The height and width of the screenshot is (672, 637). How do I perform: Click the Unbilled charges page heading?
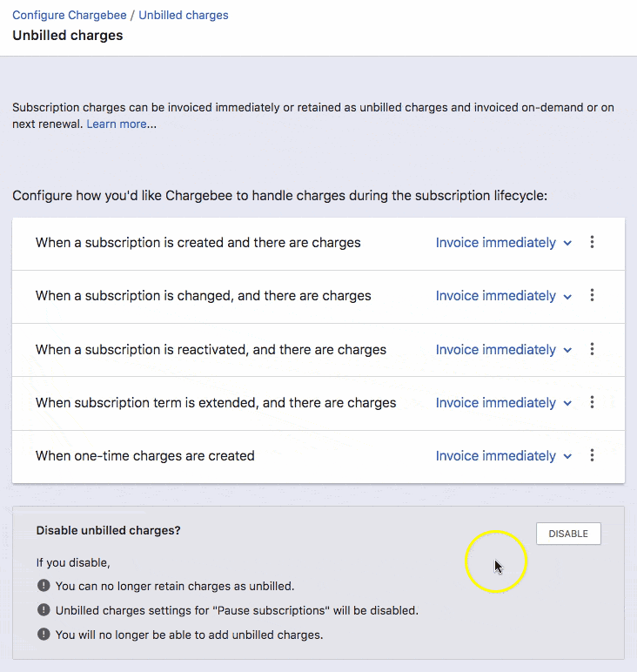coord(68,36)
